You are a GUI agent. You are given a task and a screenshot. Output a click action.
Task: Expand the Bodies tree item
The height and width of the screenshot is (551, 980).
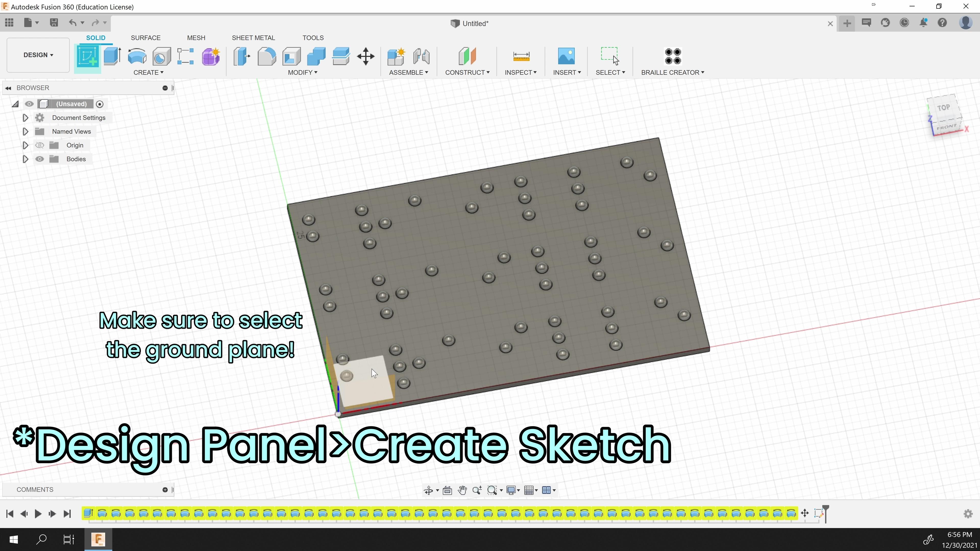[x=24, y=159]
